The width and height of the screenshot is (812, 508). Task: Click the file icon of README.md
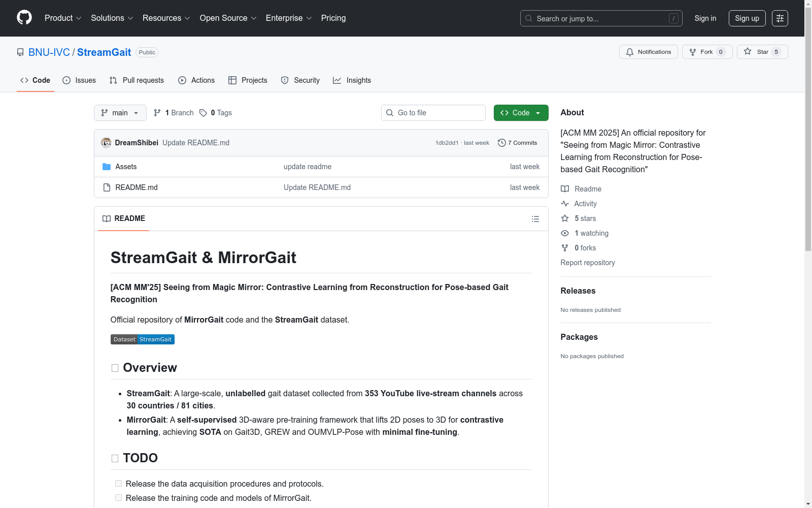[x=107, y=187]
